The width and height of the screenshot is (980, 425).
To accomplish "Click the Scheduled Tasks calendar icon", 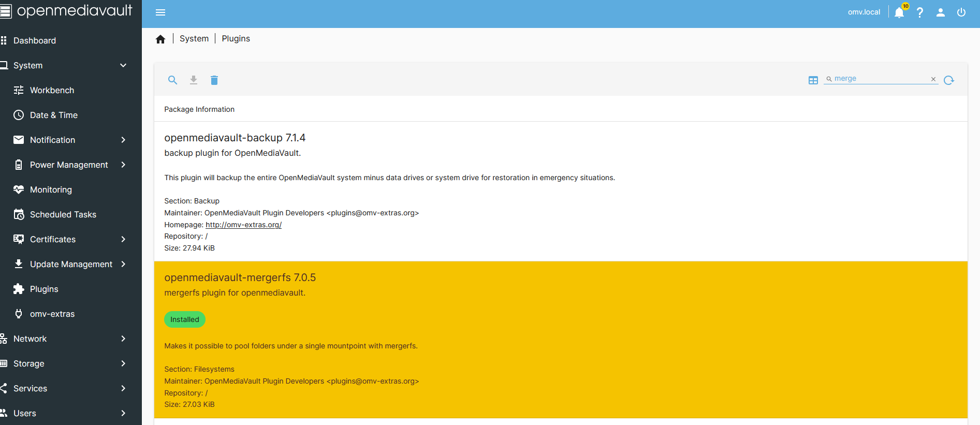I will [19, 214].
